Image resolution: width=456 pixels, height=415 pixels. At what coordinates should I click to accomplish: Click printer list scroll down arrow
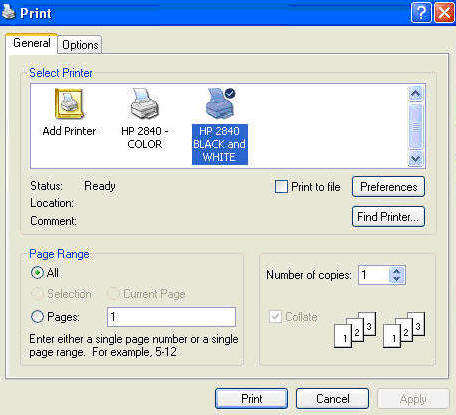[x=416, y=159]
